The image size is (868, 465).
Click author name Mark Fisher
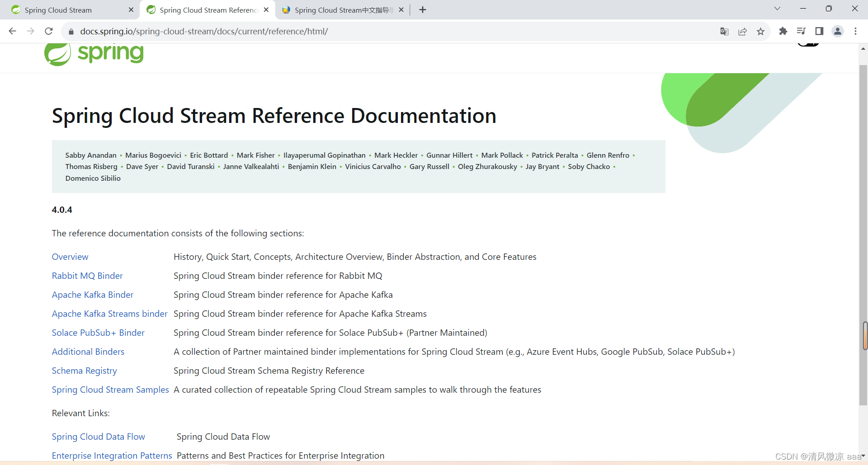point(256,155)
